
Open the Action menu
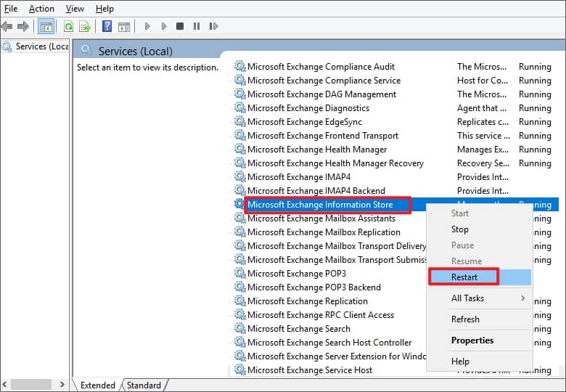41,8
